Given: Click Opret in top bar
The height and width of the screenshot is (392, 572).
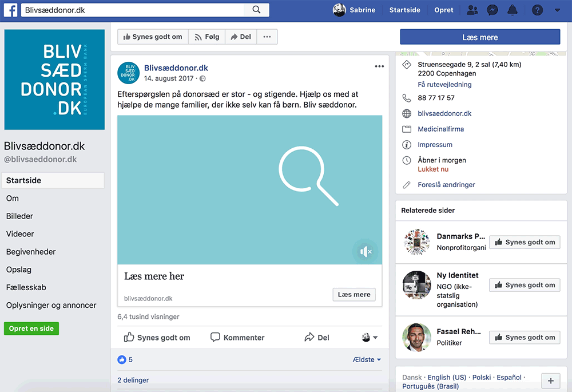Looking at the screenshot, I should 444,10.
